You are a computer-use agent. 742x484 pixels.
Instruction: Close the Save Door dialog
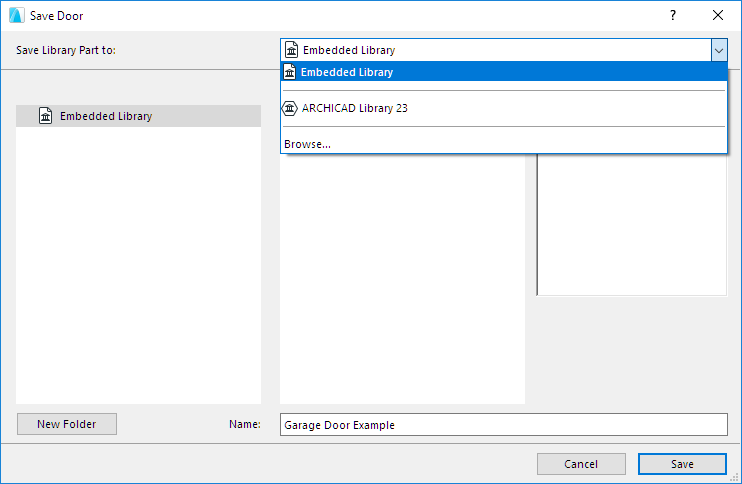(x=718, y=15)
